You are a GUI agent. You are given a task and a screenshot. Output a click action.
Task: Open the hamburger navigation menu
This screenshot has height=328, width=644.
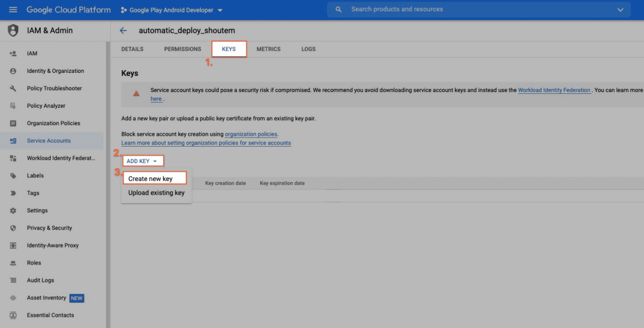pyautogui.click(x=13, y=10)
